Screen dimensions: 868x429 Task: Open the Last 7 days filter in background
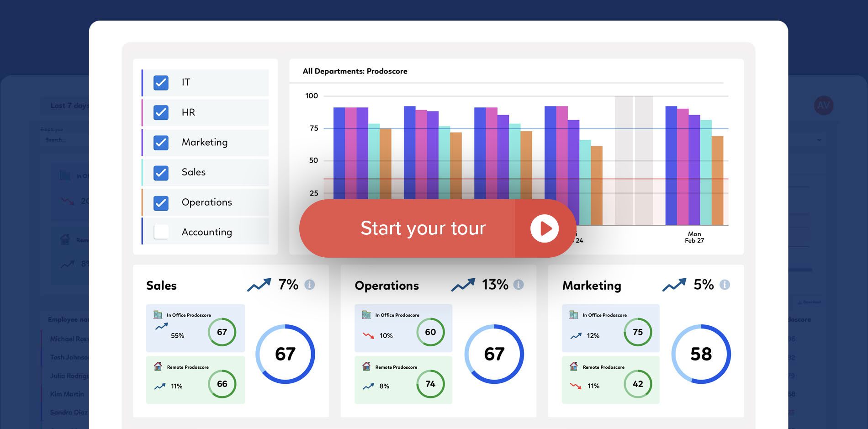pos(65,106)
